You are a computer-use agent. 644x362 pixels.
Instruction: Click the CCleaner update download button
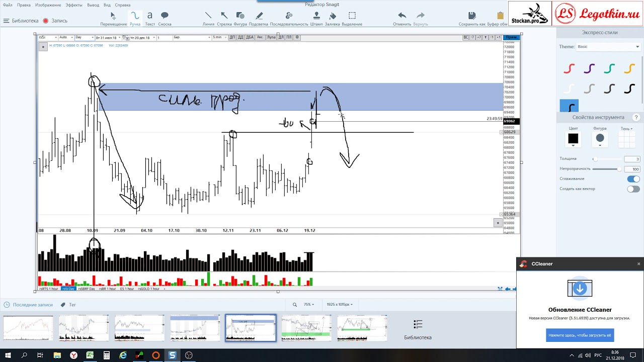point(580,335)
